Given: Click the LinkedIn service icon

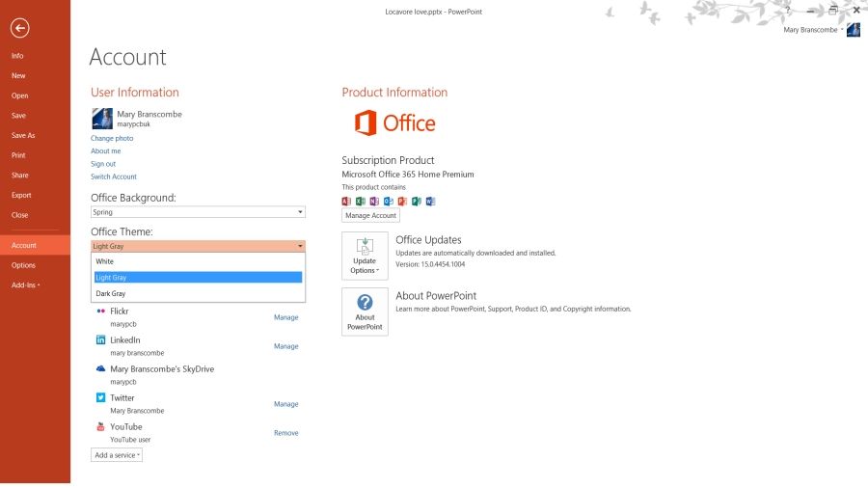Looking at the screenshot, I should click(100, 339).
